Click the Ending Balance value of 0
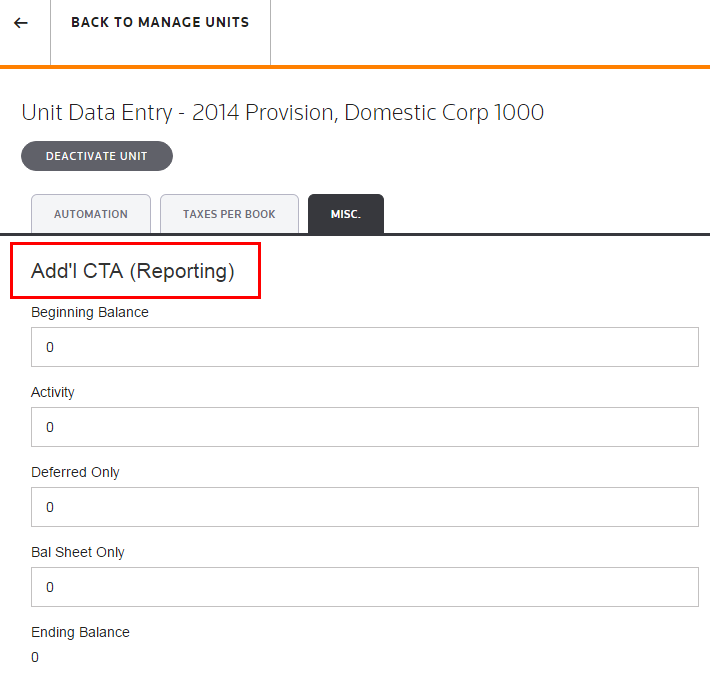 pyautogui.click(x=35, y=657)
